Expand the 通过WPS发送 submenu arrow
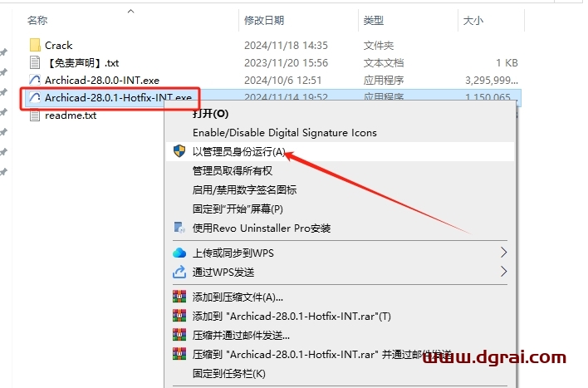Image resolution: width=588 pixels, height=388 pixels. tap(503, 272)
